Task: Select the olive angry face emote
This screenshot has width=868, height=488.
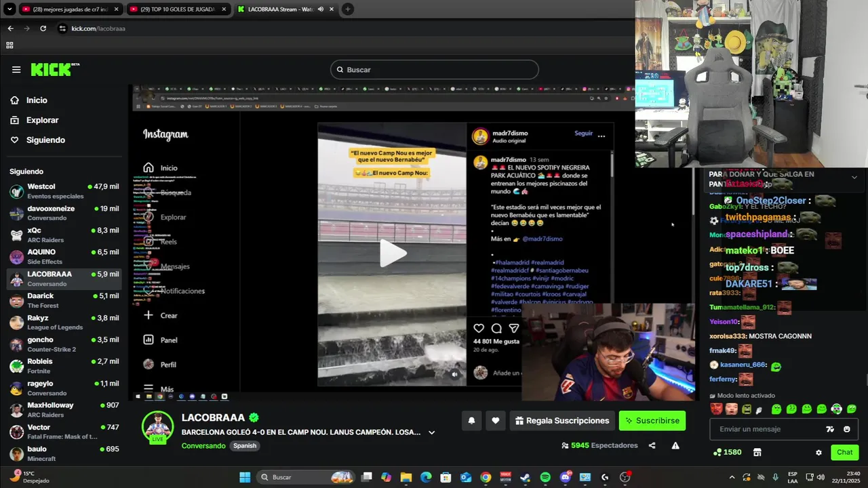Action: click(747, 409)
